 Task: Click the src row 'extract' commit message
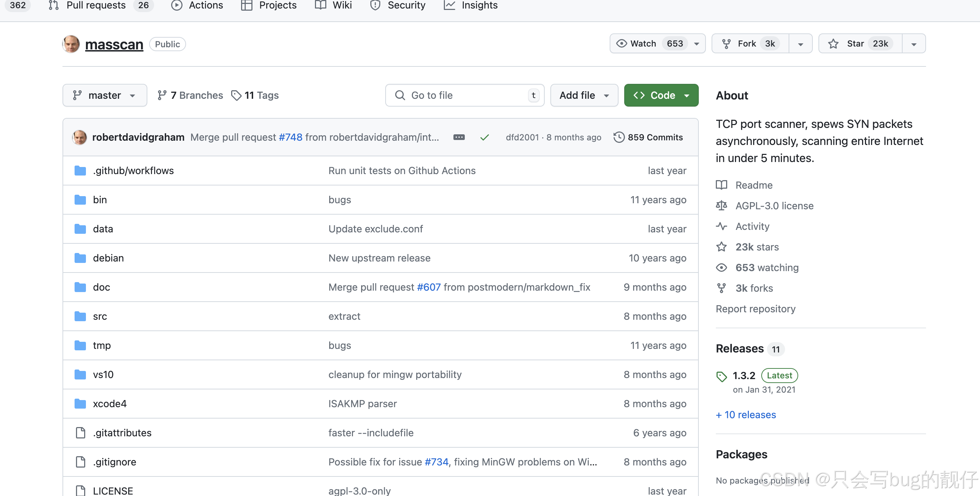[344, 316]
